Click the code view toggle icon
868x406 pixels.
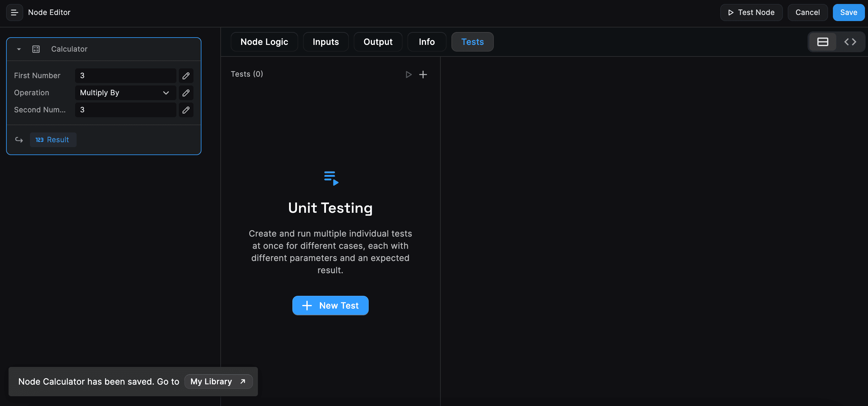coord(850,42)
